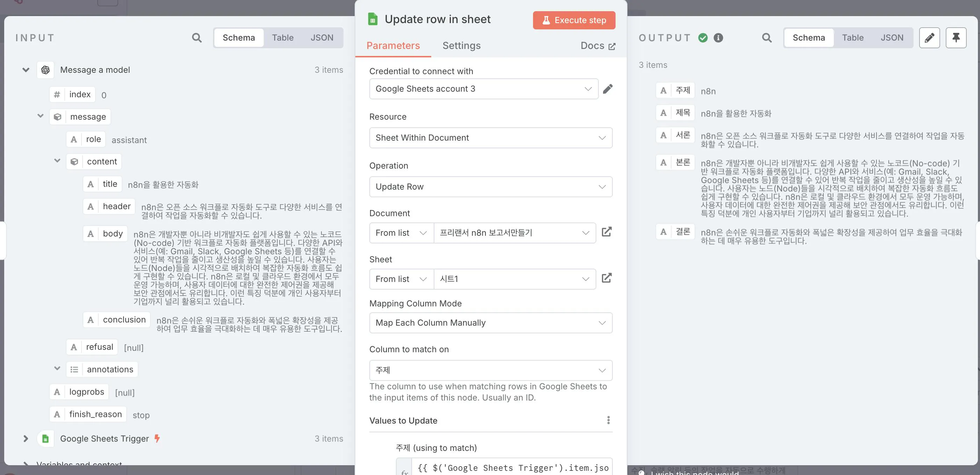Open the Docs link
Viewport: 980px width, 475px height.
598,46
